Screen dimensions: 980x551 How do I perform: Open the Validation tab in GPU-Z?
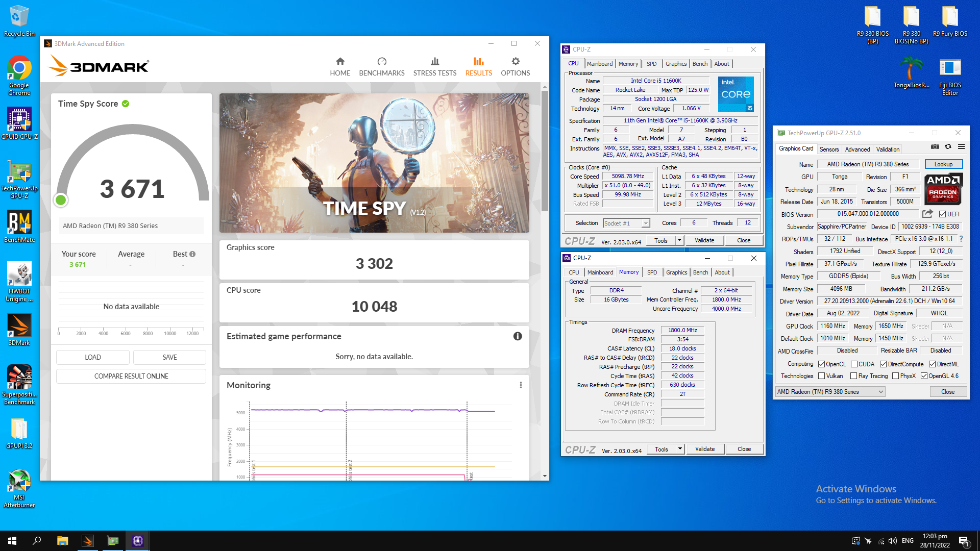click(x=888, y=149)
